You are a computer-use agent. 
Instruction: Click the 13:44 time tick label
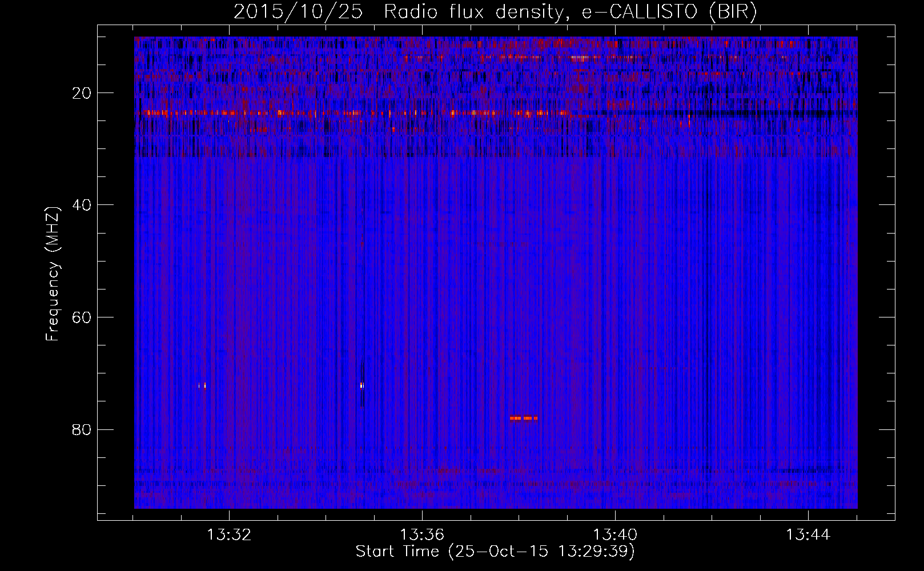point(808,535)
